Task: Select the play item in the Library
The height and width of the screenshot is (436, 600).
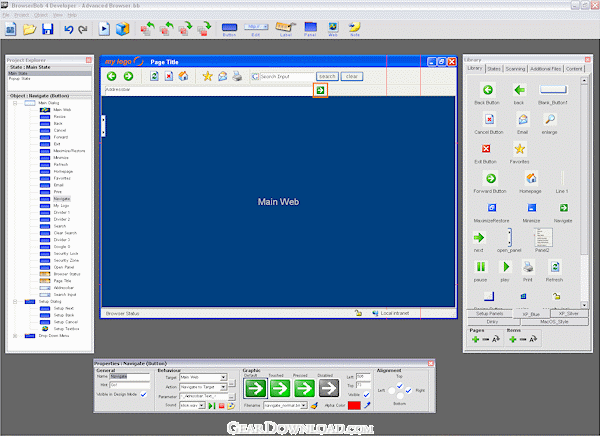Action: point(505,270)
